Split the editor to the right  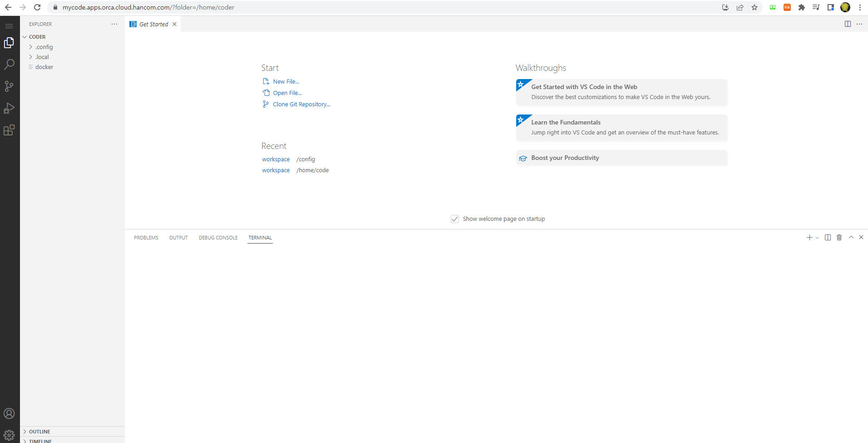click(848, 24)
